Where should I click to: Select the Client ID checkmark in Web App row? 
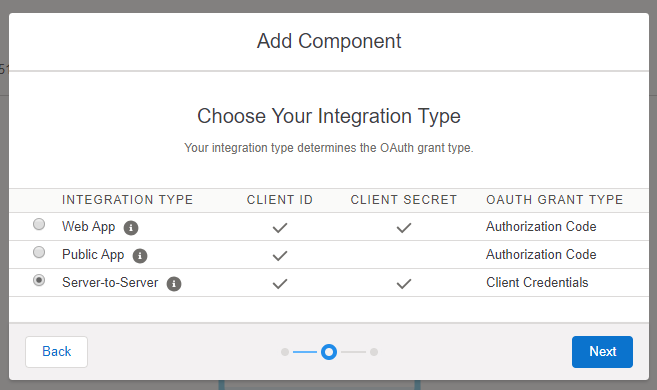(x=280, y=228)
